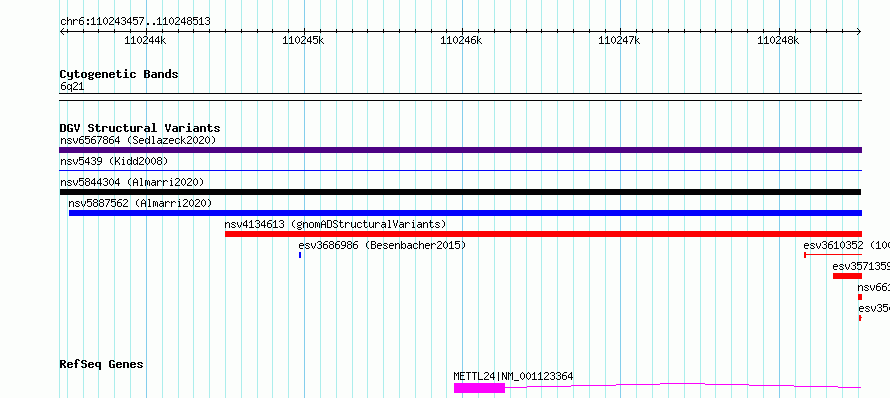Click the right arrow of the ruler

click(859, 32)
